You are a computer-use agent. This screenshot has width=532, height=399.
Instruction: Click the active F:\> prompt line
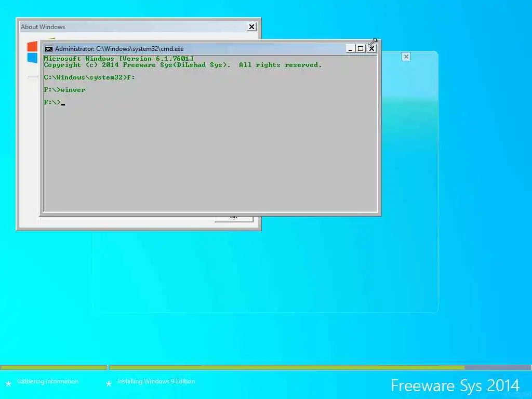point(54,102)
